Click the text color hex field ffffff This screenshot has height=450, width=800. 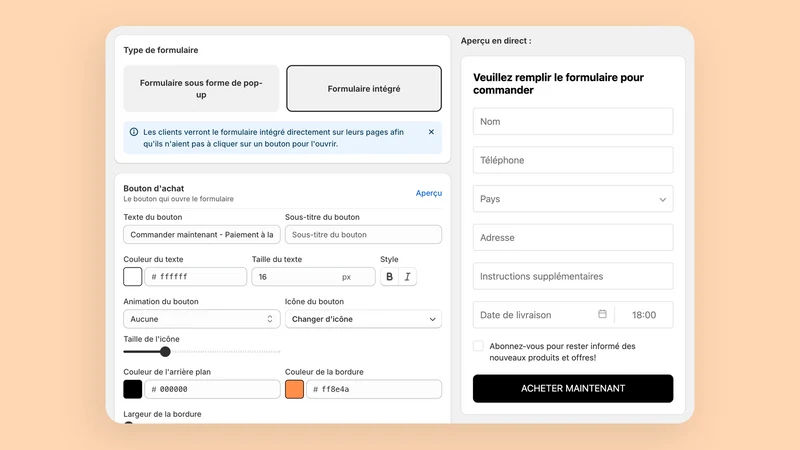point(195,277)
